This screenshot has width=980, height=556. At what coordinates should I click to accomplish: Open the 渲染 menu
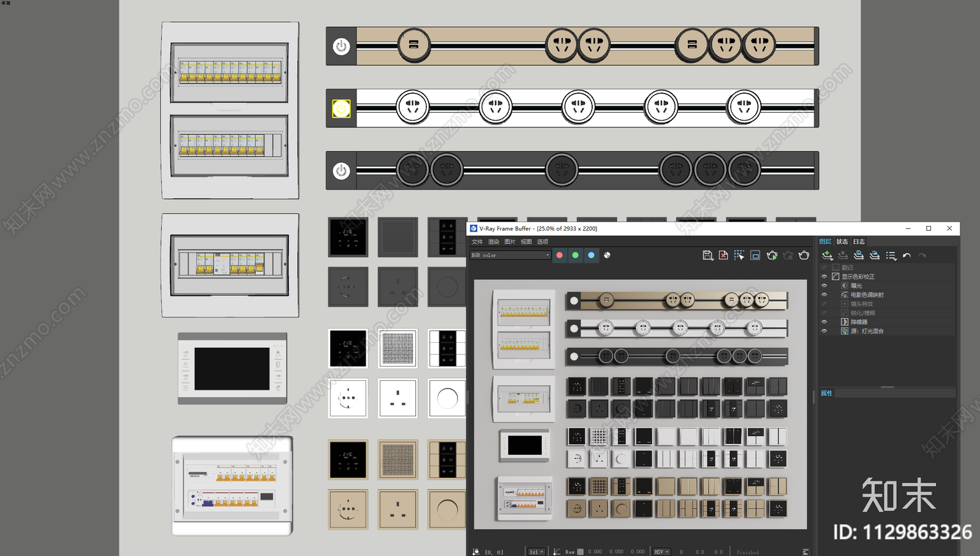[494, 242]
